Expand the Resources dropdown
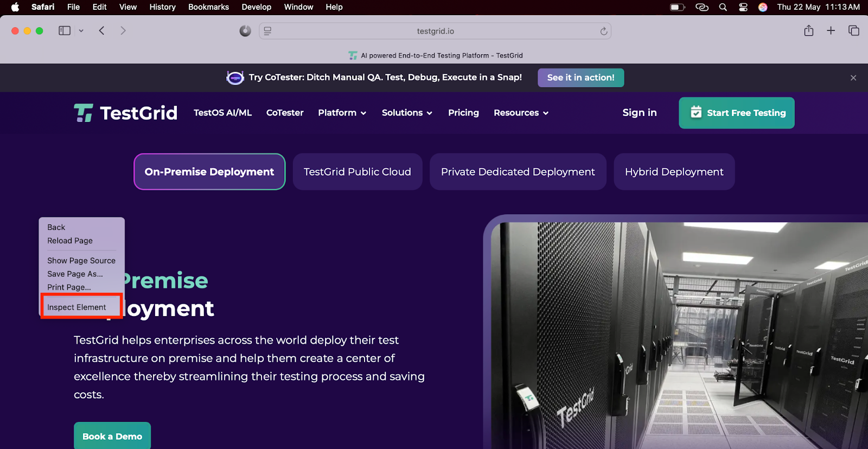Image resolution: width=868 pixels, height=449 pixels. pyautogui.click(x=521, y=113)
